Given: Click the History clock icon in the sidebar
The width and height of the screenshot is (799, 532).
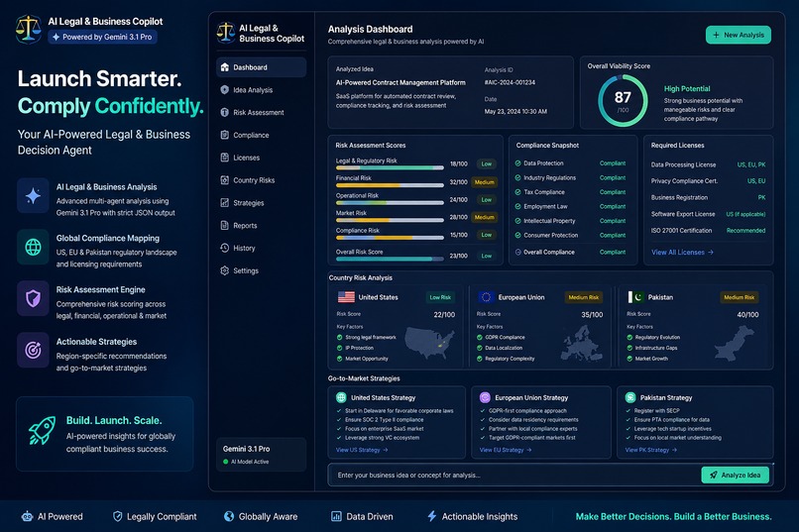Looking at the screenshot, I should 224,248.
